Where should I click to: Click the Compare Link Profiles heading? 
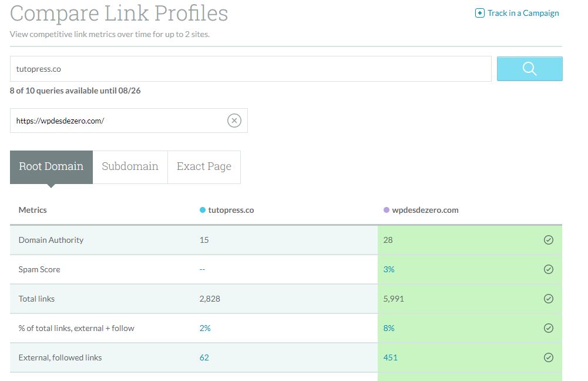click(119, 14)
